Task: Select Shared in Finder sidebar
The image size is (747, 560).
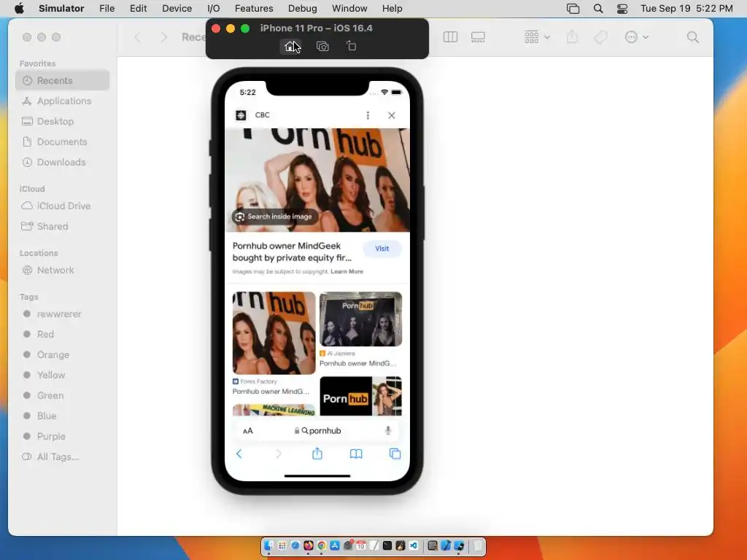Action: coord(63,227)
